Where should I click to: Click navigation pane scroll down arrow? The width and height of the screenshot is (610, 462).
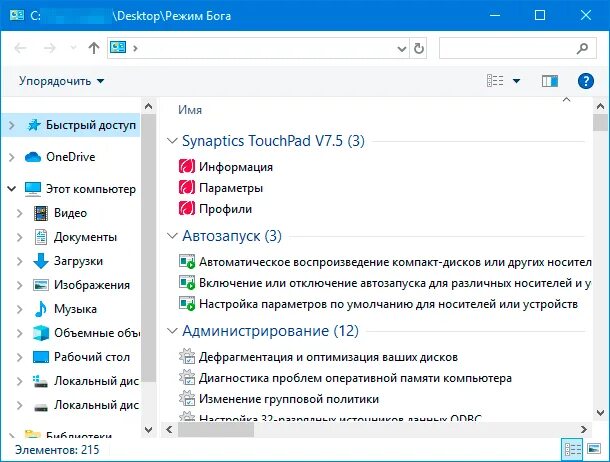pos(148,430)
